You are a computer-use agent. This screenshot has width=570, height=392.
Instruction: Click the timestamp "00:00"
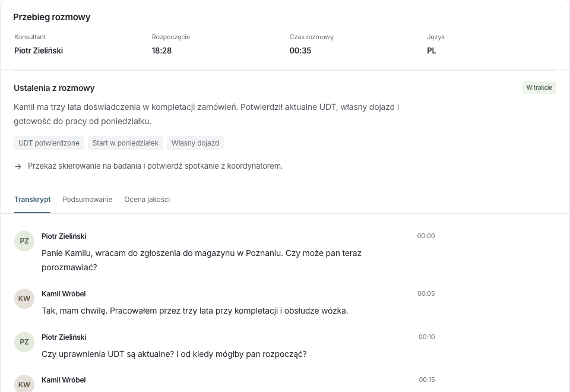(426, 236)
